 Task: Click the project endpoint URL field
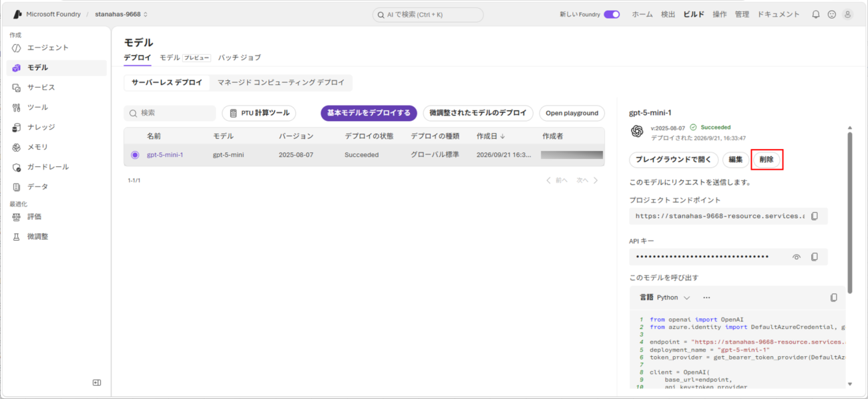coord(718,216)
